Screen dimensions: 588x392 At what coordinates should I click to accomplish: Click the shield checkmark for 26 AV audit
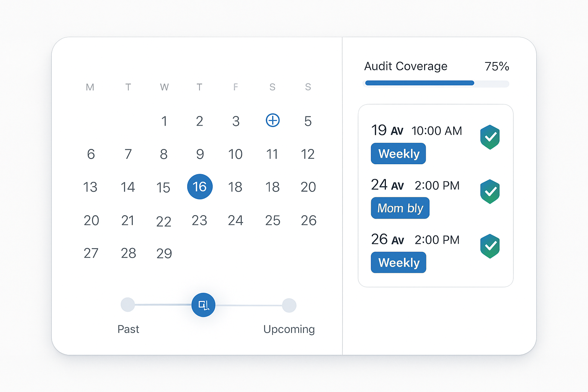pos(490,246)
